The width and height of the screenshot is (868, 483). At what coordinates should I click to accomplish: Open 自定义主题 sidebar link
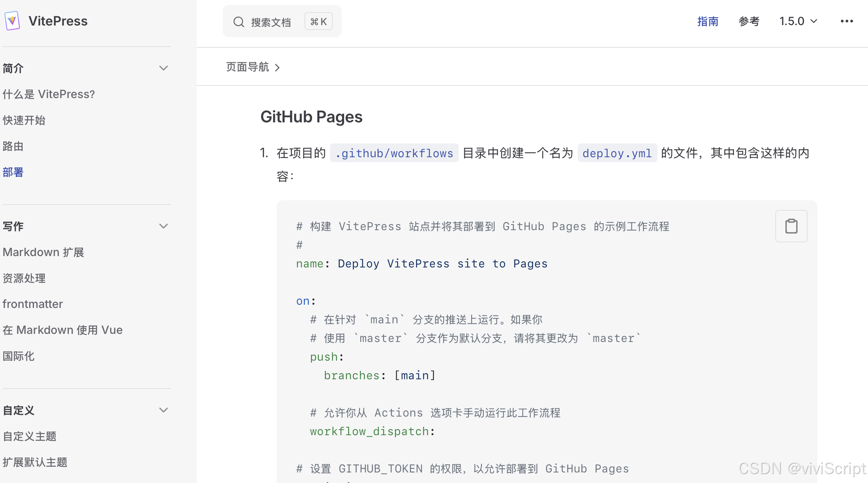pos(30,436)
